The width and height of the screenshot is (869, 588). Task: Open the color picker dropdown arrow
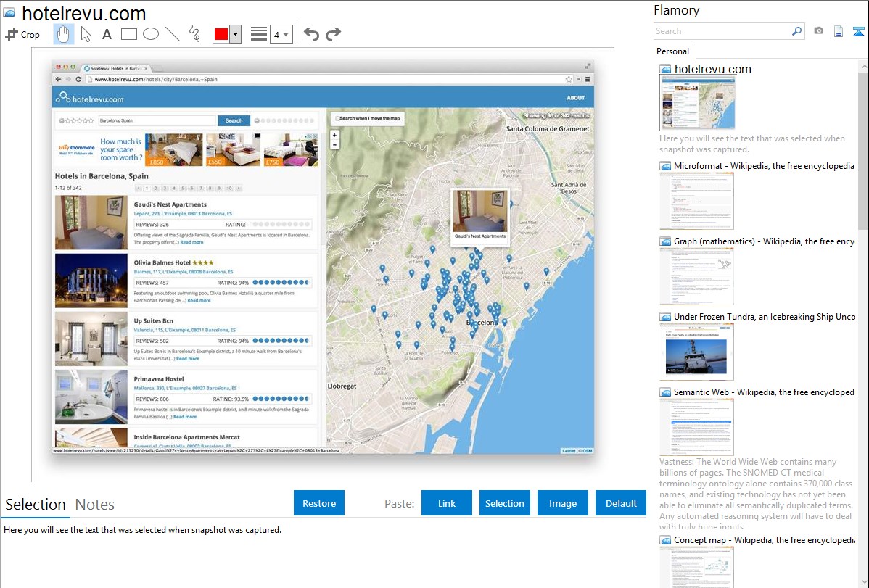[x=236, y=34]
